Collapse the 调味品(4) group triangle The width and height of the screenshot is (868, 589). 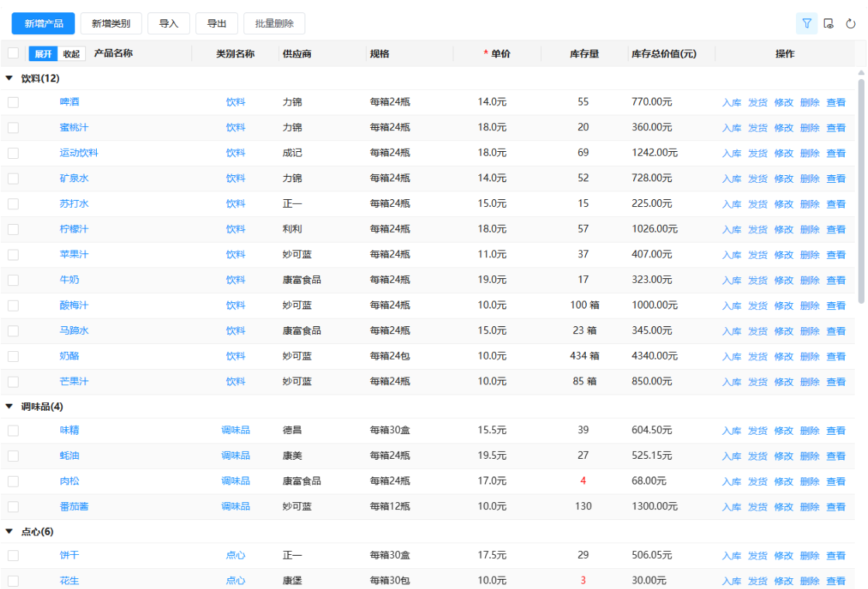(9, 406)
